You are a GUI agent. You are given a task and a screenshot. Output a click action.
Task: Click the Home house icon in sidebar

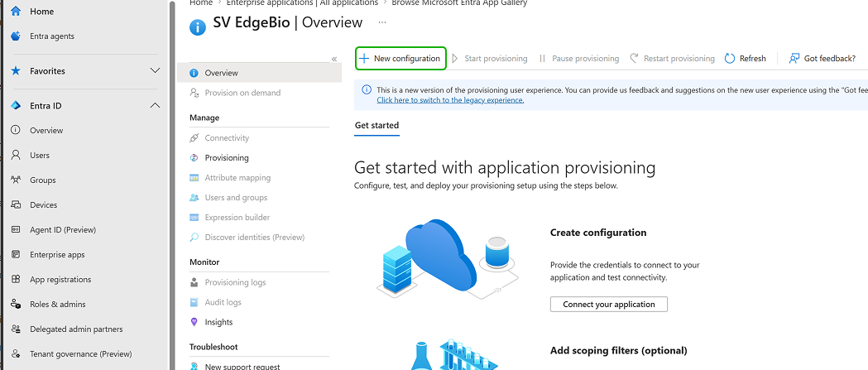pos(16,11)
